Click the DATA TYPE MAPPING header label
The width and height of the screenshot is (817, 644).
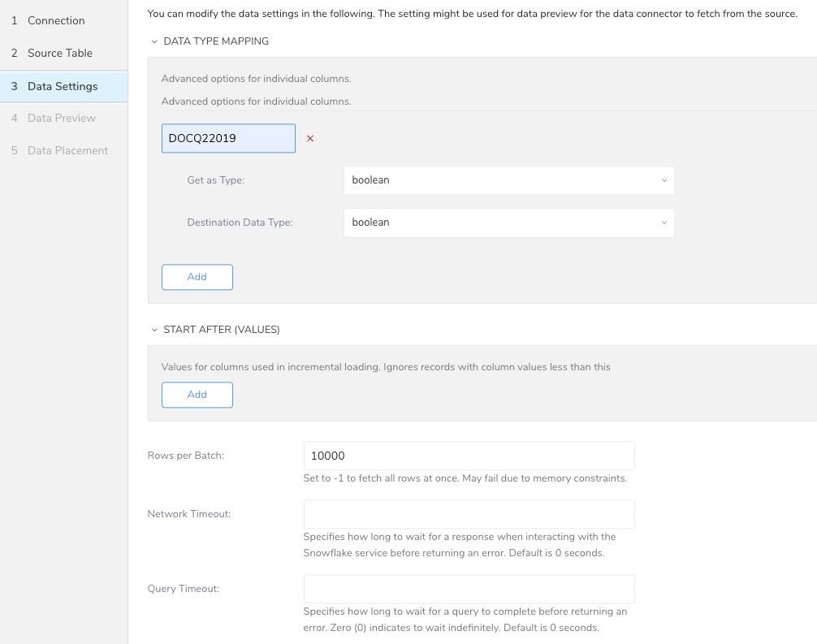click(x=216, y=41)
